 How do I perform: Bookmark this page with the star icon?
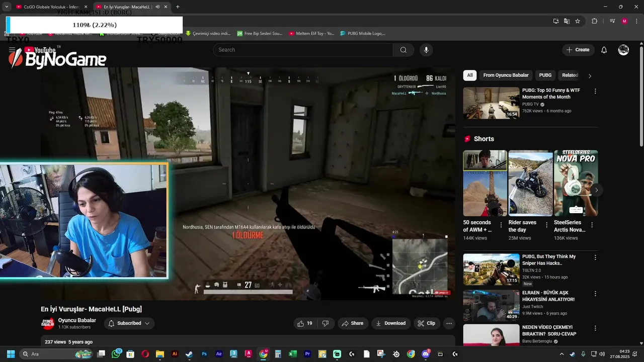pyautogui.click(x=578, y=21)
